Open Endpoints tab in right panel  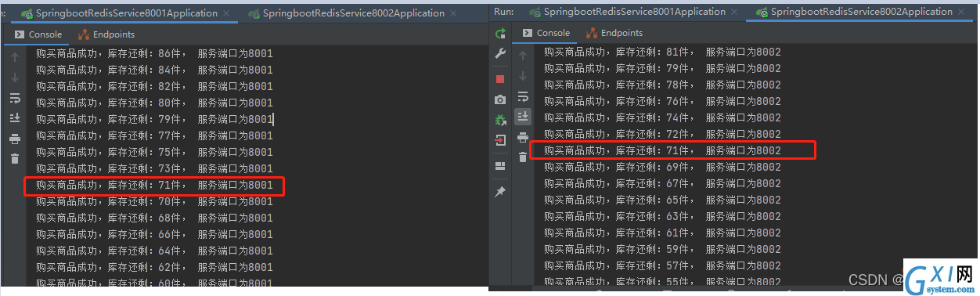(615, 33)
